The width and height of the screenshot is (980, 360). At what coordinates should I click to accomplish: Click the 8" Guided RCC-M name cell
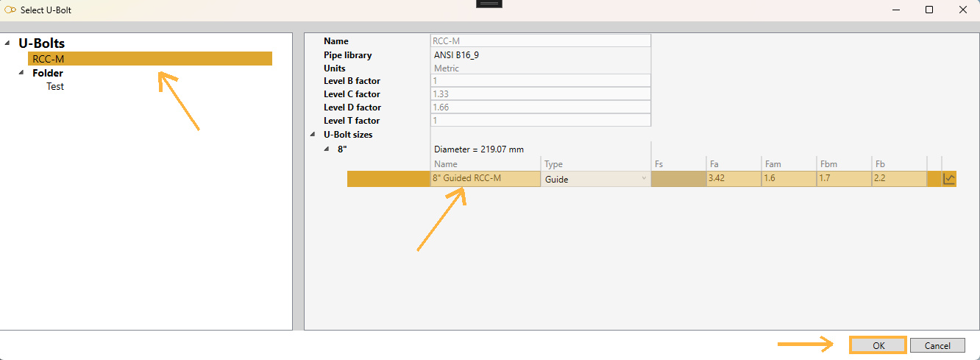(485, 179)
